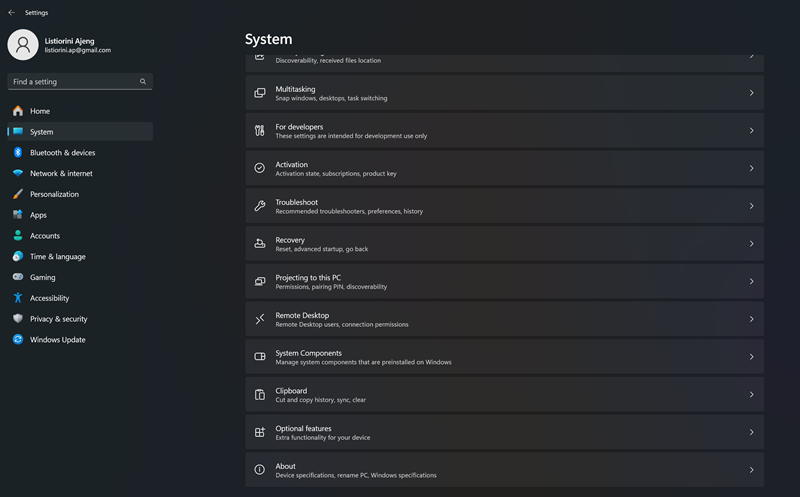Image resolution: width=800 pixels, height=497 pixels.
Task: Select Accessibility in the sidebar
Action: coord(49,298)
